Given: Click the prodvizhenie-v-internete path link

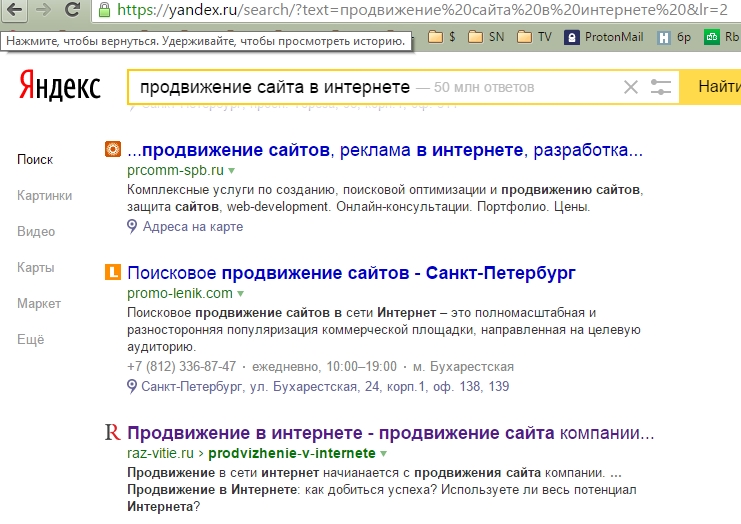Looking at the screenshot, I should click(292, 453).
